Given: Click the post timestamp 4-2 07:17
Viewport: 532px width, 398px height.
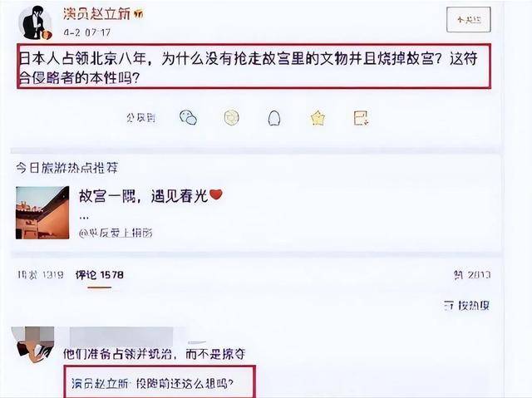Looking at the screenshot, I should click(86, 32).
